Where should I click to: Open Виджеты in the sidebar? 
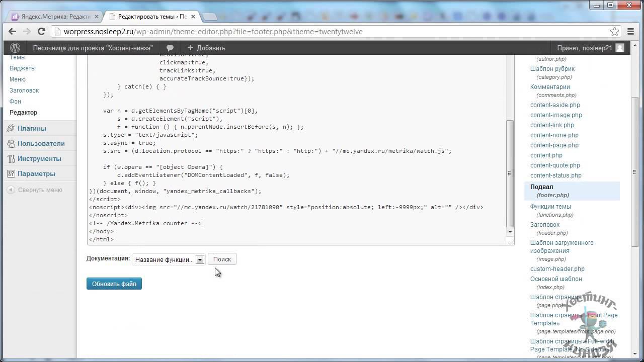23,68
